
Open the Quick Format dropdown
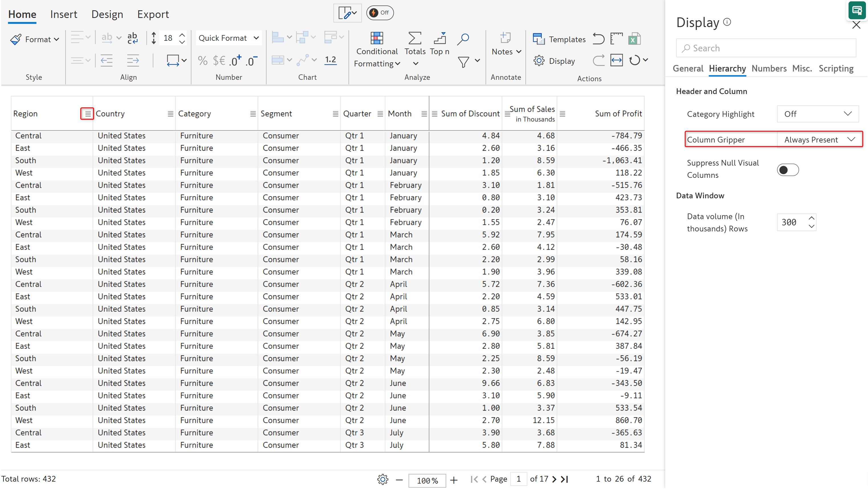[229, 38]
